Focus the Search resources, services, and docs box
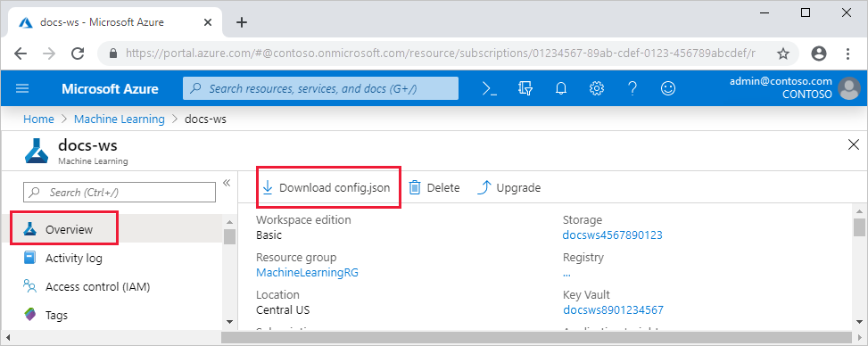 [320, 88]
